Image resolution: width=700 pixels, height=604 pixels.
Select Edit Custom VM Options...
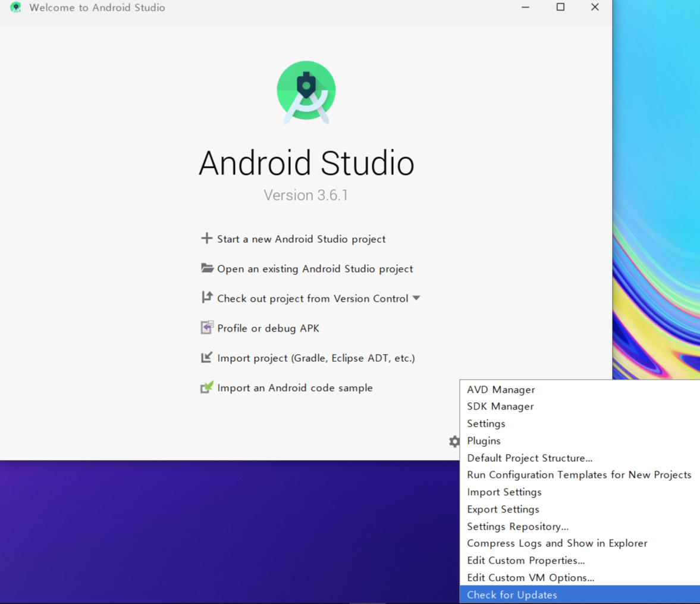click(580, 578)
